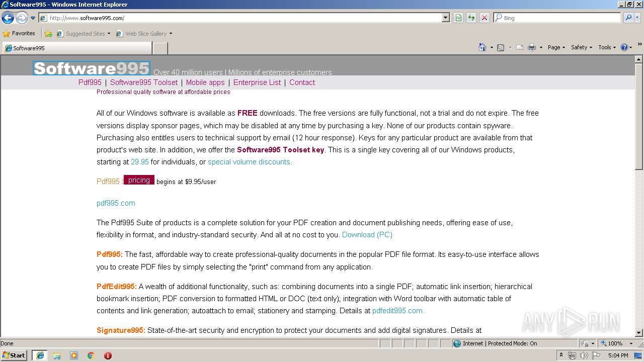The height and width of the screenshot is (362, 644).
Task: Open the Pdf995 navigation link
Action: click(90, 82)
